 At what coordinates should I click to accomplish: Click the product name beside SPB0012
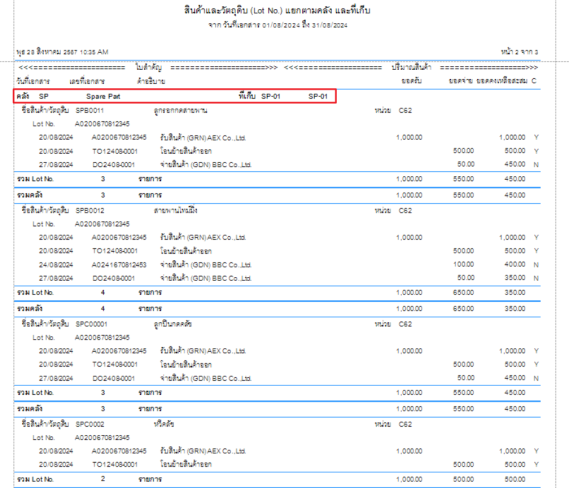175,210
